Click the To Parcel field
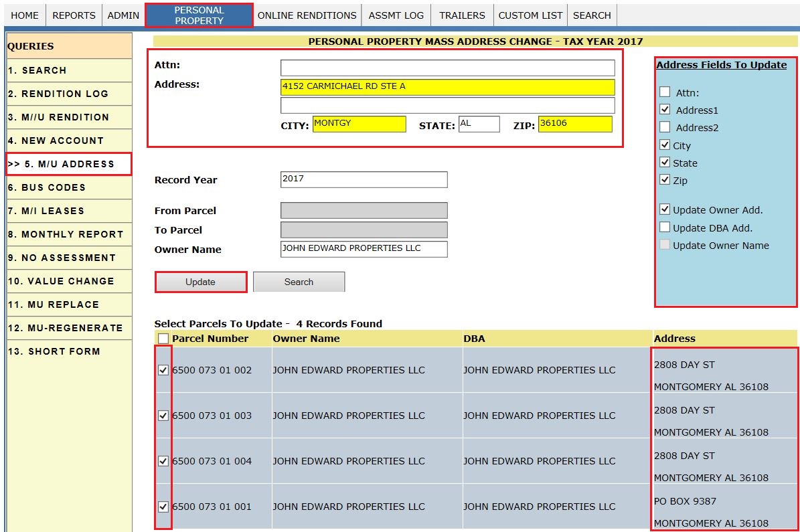Screen dimensions: 800x532 (x=364, y=230)
